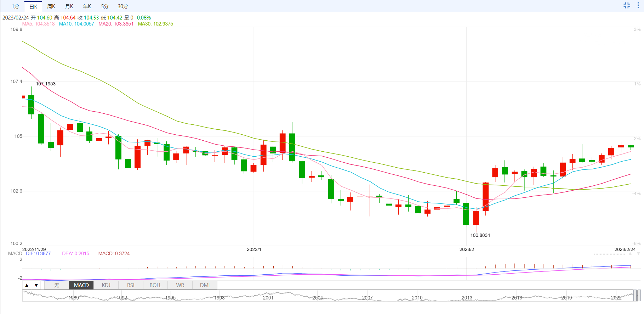
Task: Click the 2023/2 axis date label
Action: coord(467,249)
